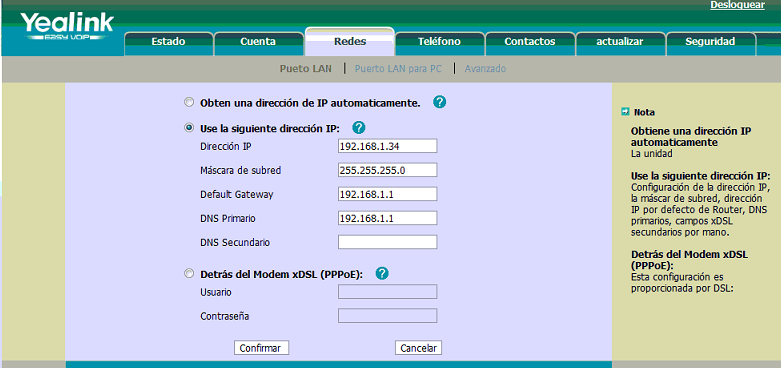Image resolution: width=781 pixels, height=368 pixels.
Task: Click the Nota heading text
Action: click(x=644, y=113)
